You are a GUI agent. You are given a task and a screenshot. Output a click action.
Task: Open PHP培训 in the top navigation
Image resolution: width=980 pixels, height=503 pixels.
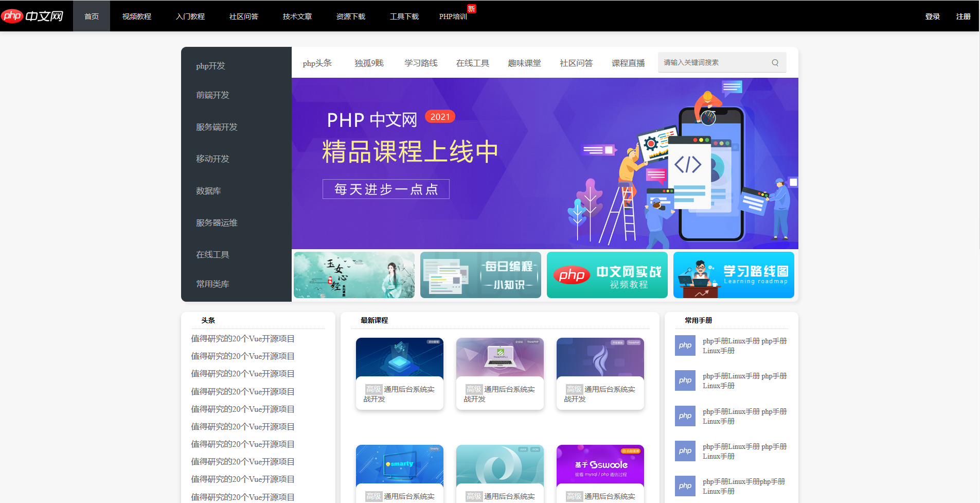click(453, 16)
